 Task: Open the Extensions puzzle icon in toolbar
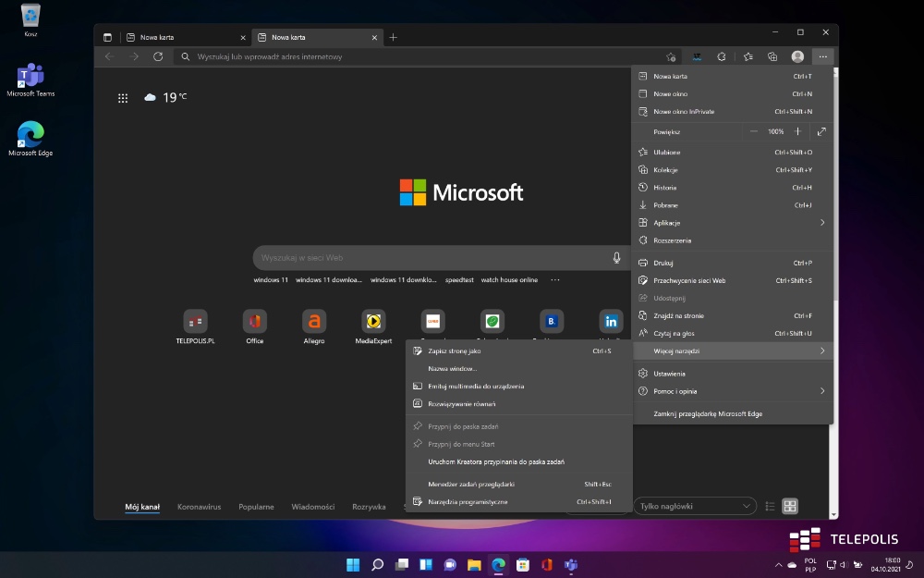click(722, 56)
